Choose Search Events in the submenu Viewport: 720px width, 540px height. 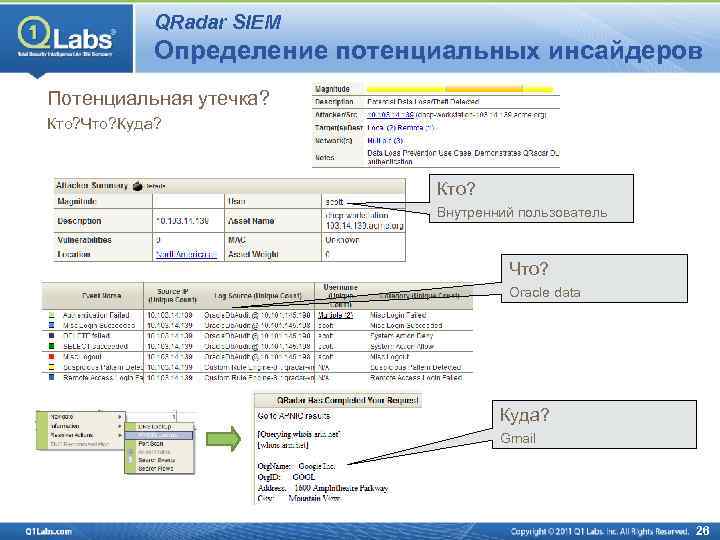point(159,460)
